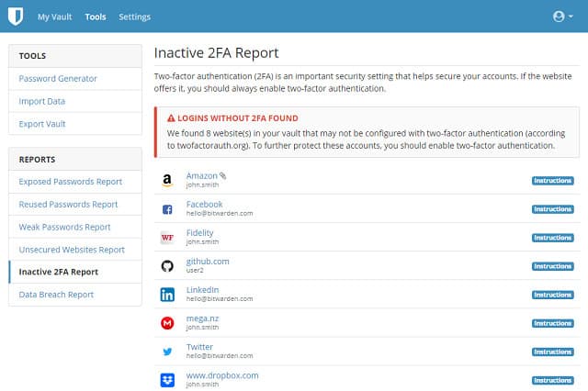The width and height of the screenshot is (588, 391).
Task: Open Import Data tool
Action: pos(75,101)
